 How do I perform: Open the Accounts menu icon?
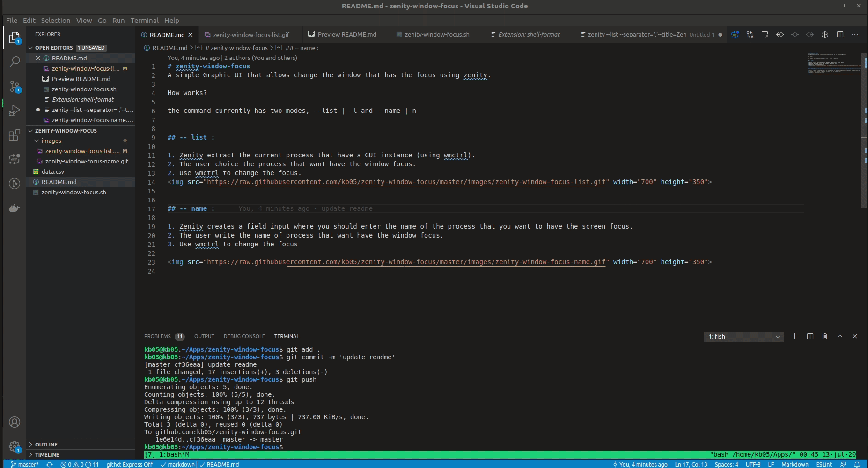15,422
